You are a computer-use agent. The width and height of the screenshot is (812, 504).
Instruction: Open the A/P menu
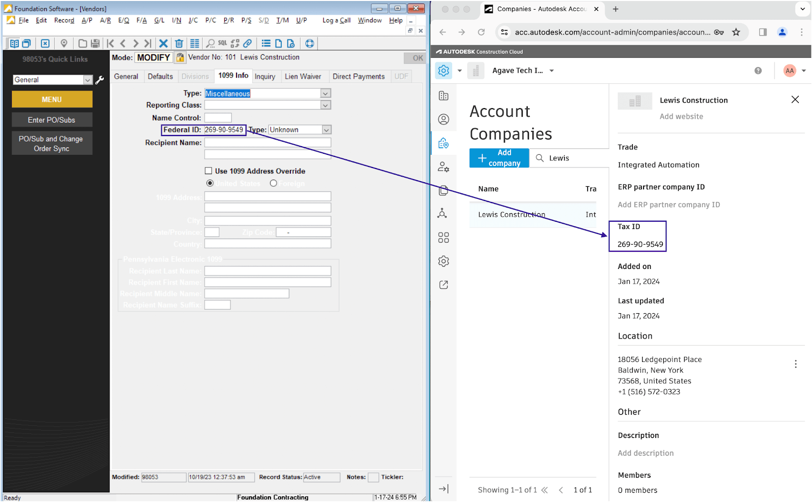(x=87, y=20)
